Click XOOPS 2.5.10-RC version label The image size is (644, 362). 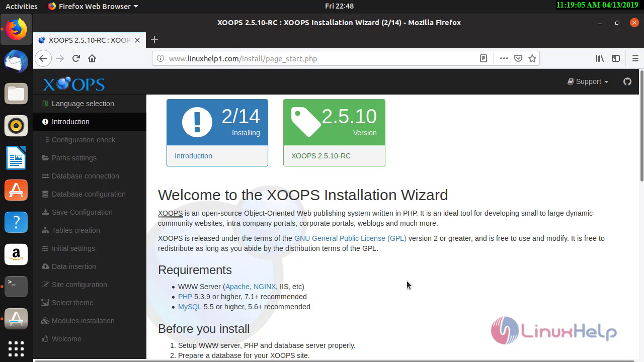point(321,156)
